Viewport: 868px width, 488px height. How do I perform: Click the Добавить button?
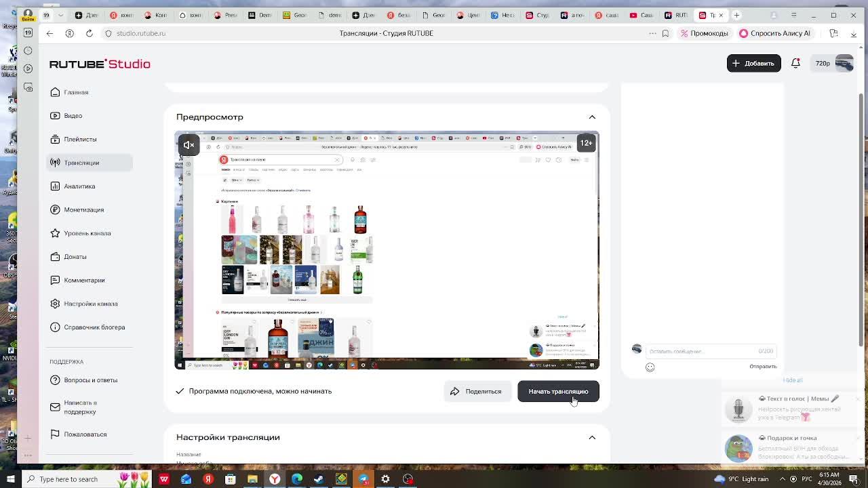click(x=753, y=63)
